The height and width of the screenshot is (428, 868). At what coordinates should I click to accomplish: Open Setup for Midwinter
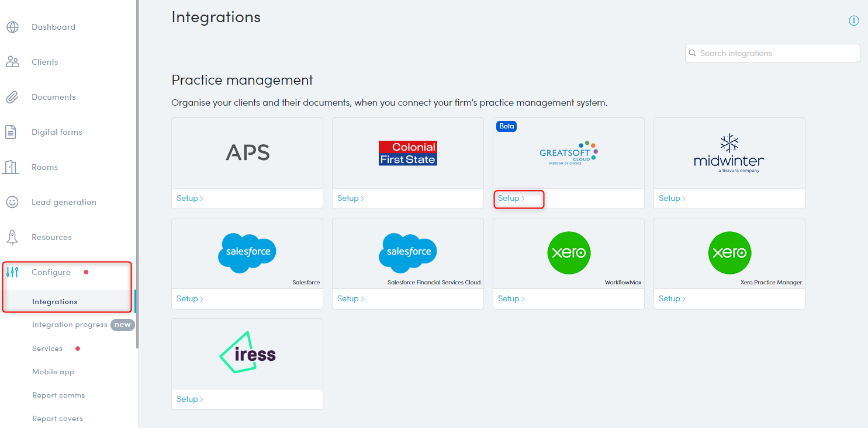[x=672, y=199]
